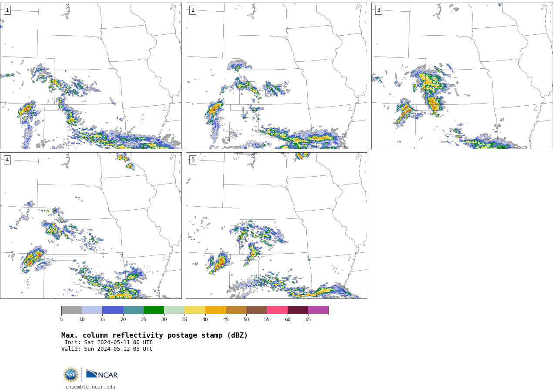Viewport: 557px width, 392px height.
Task: Click the colorbar tick label 30
Action: (164, 319)
